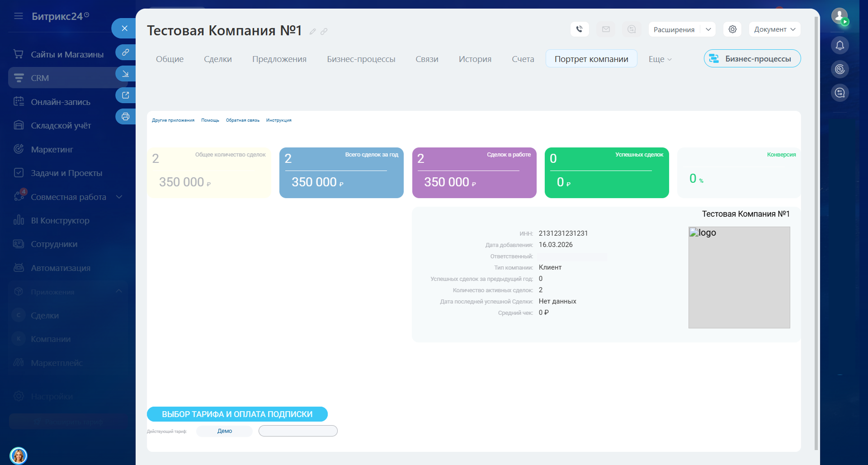Switch to the Сделки tab
Image resolution: width=868 pixels, height=465 pixels.
coord(217,59)
